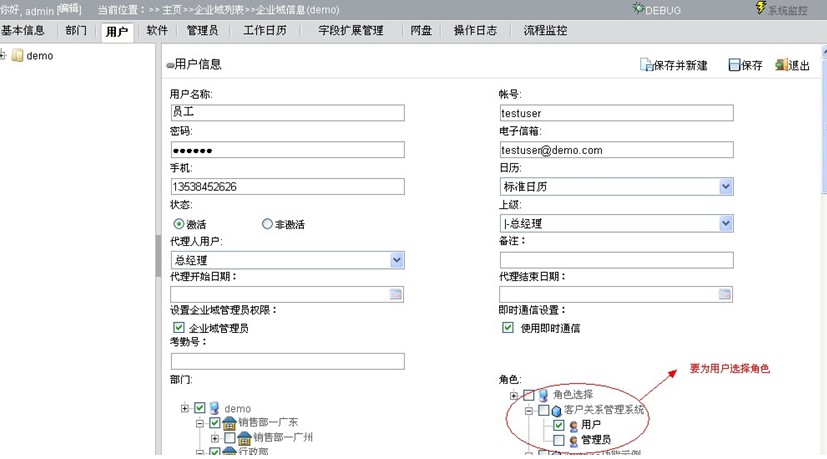The height and width of the screenshot is (459, 827).
Task: Collapse the 客户关系管理系统 tree node
Action: 528,410
